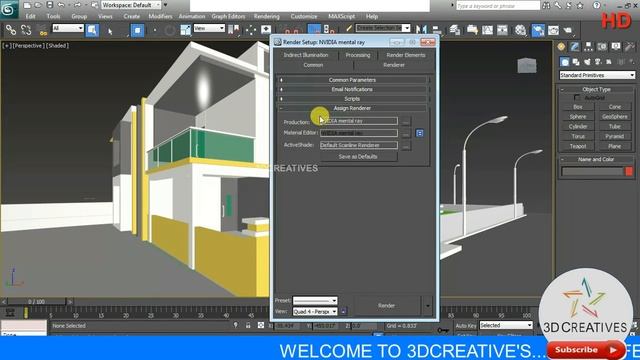This screenshot has height=360, width=640.
Task: Click the ViewCube in the viewport
Action: (x=527, y=65)
